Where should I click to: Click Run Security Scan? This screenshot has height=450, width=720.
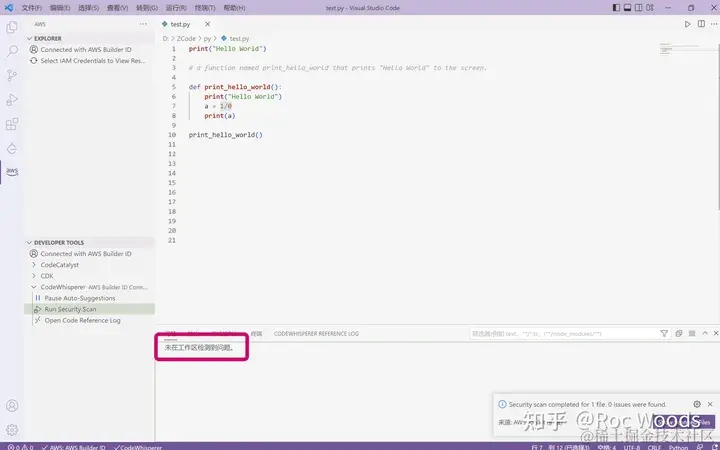(70, 309)
